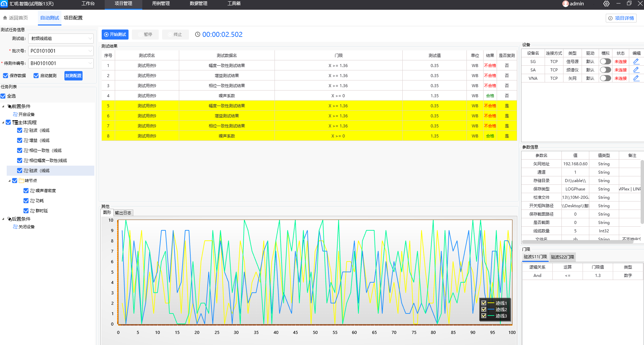Click the pause icon in 暂停
The width and height of the screenshot is (644, 345).
(140, 35)
